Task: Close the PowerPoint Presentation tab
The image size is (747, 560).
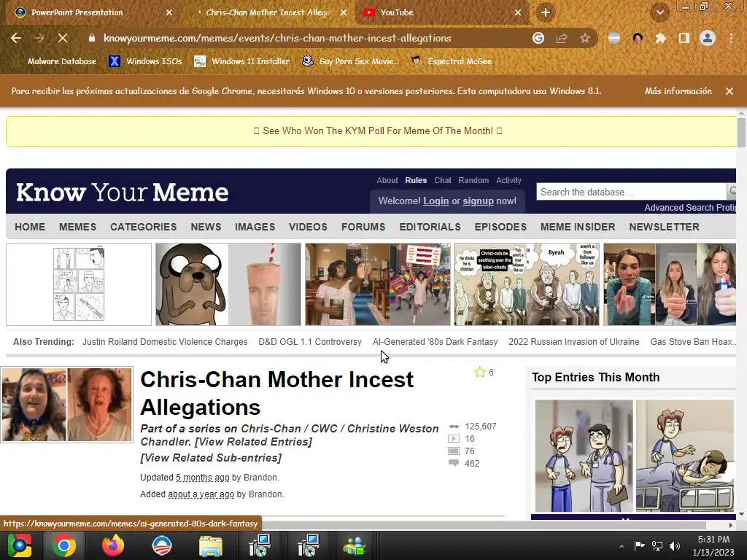Action: click(x=169, y=12)
